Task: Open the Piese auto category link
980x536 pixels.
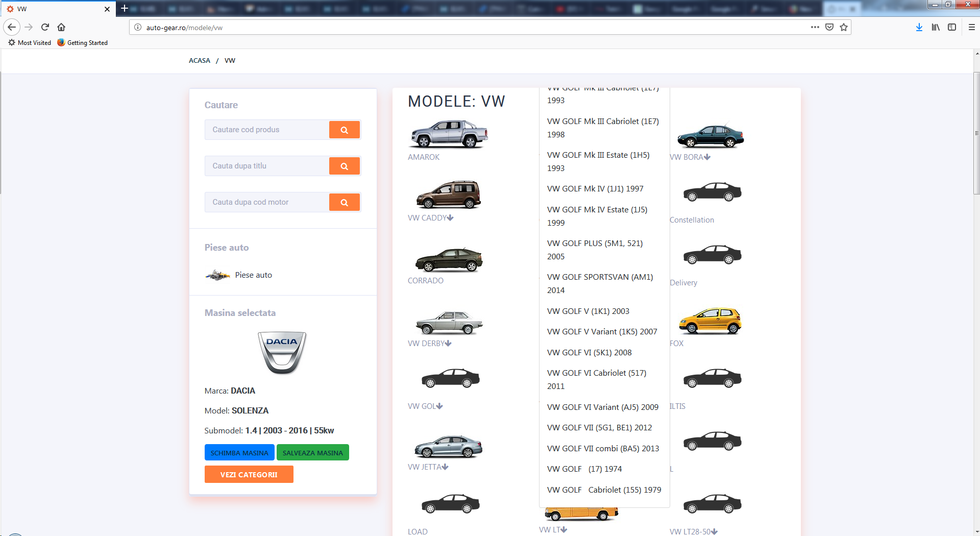Action: coord(254,275)
